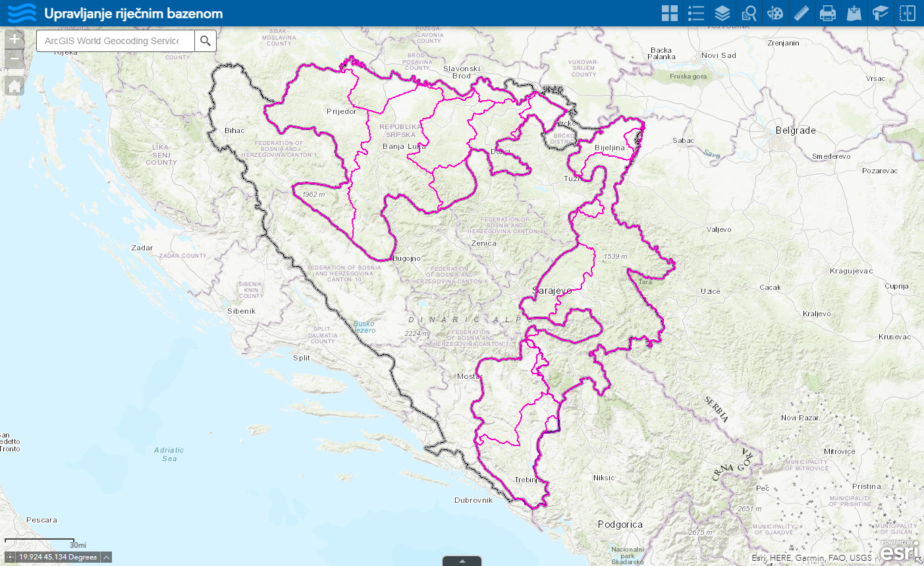Click the Valjevo label
Screen dimensions: 924x566
pyautogui.click(x=719, y=229)
